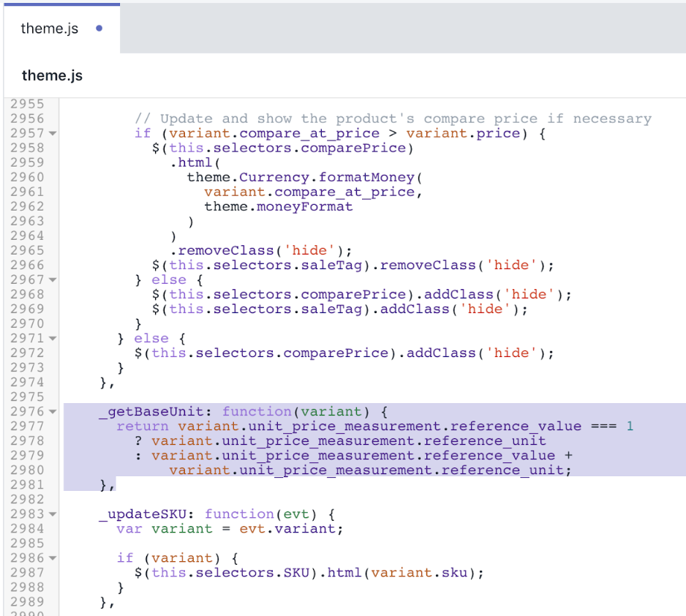Click the empty tab bar area beside theme.js
686x616 pixels.
(402, 29)
